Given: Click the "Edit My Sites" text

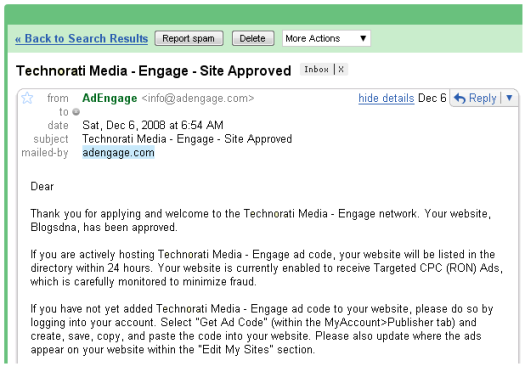Looking at the screenshot, I should (236, 349).
